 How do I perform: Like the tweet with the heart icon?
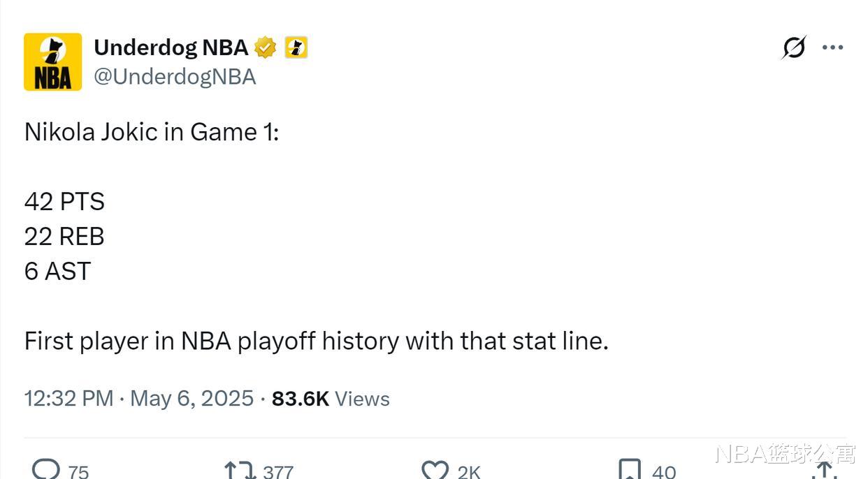coord(435,470)
